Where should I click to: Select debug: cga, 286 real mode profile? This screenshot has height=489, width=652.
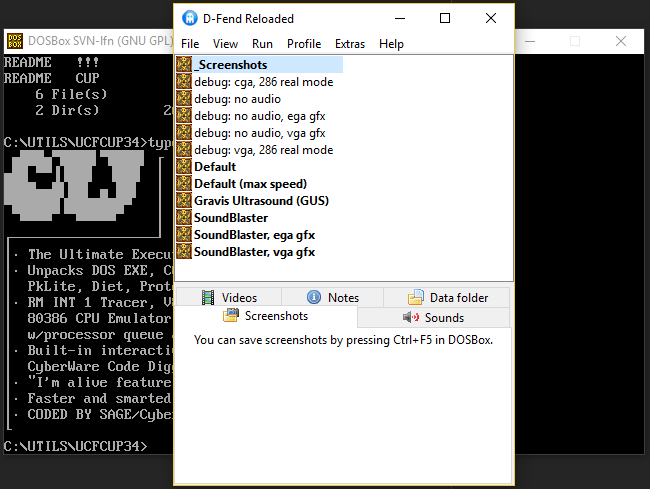263,82
